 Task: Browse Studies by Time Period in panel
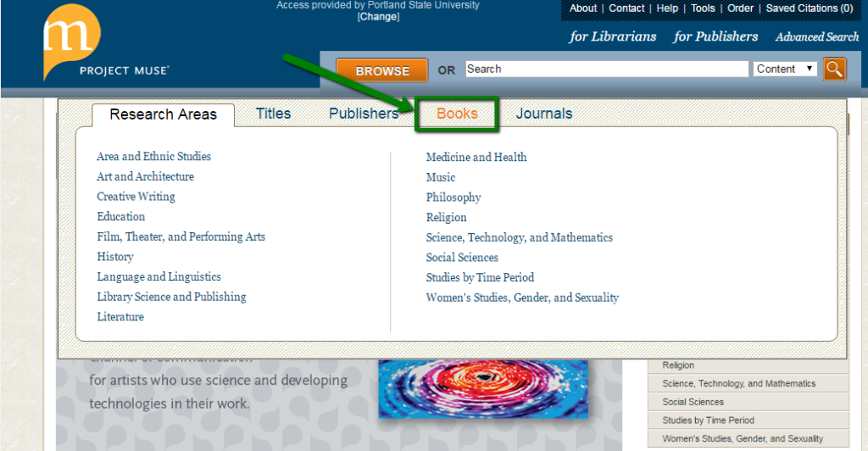pyautogui.click(x=480, y=277)
